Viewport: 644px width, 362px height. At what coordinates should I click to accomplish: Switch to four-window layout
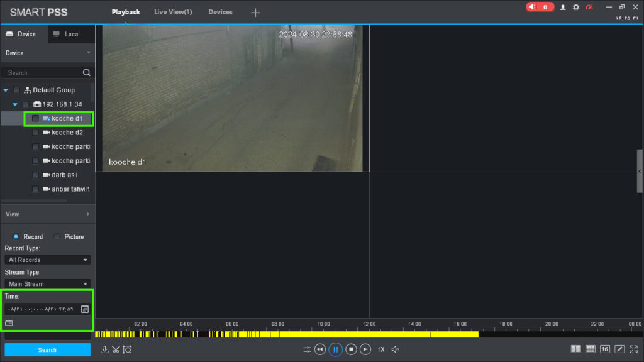coord(576,349)
